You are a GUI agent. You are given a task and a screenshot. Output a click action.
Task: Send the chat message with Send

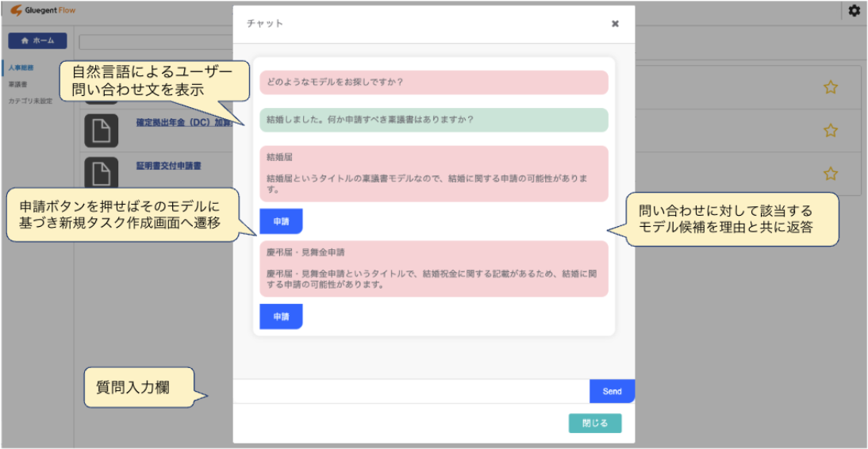(612, 391)
